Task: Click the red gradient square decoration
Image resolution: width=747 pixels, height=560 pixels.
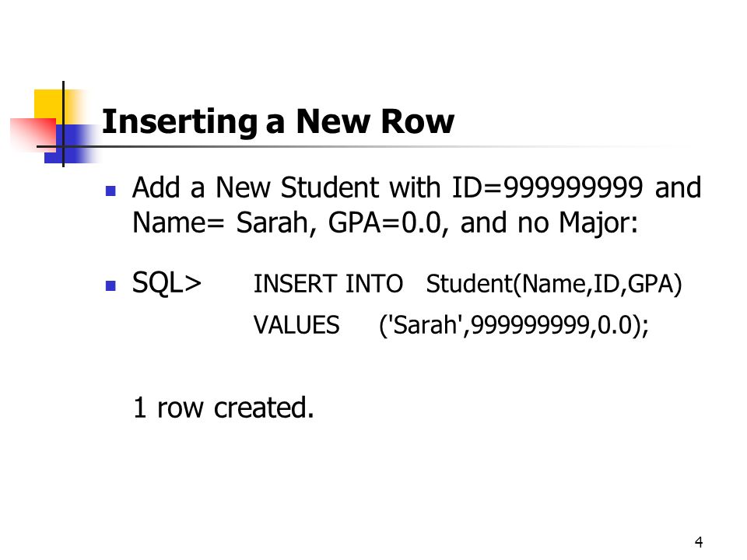Action: tap(33, 135)
